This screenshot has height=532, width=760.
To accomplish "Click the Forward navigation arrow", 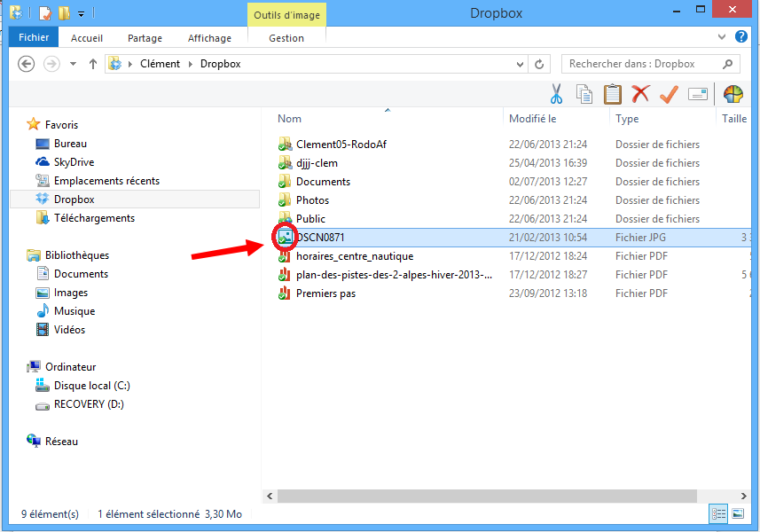I will 51,64.
